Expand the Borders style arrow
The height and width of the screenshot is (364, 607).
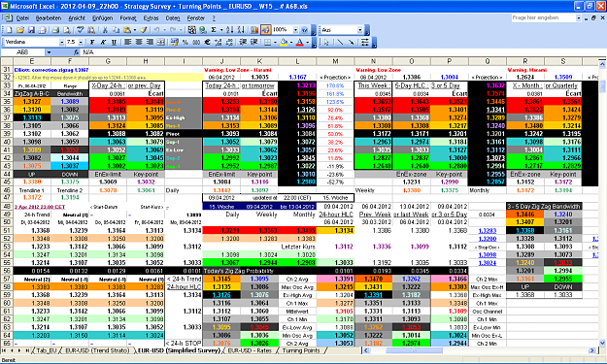pyautogui.click(x=275, y=42)
